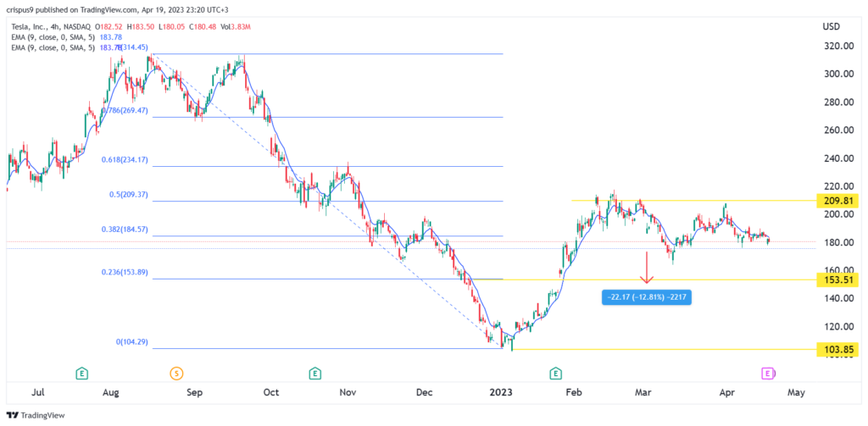Click the green earnings E marker near February
Screen dimensions: 868x426
pyautogui.click(x=555, y=374)
